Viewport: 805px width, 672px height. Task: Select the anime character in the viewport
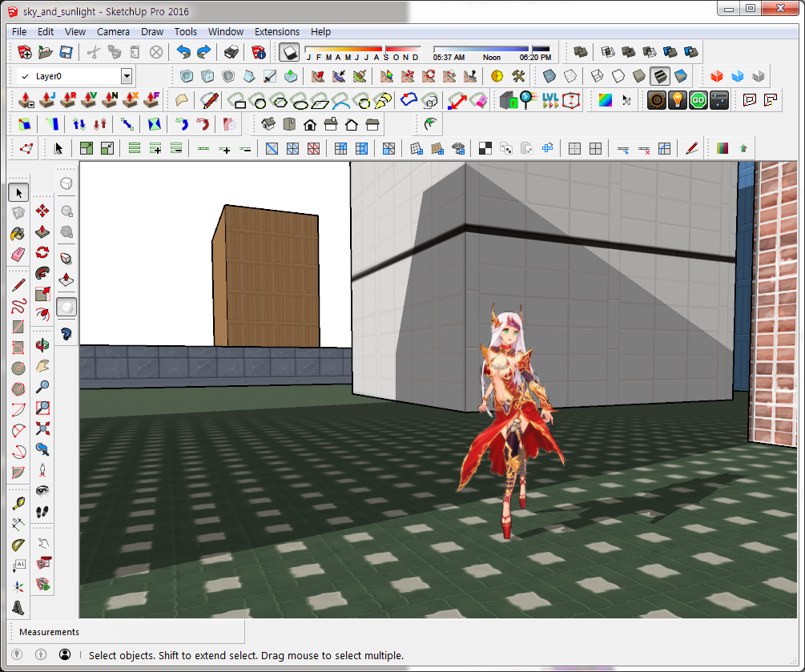pyautogui.click(x=511, y=421)
